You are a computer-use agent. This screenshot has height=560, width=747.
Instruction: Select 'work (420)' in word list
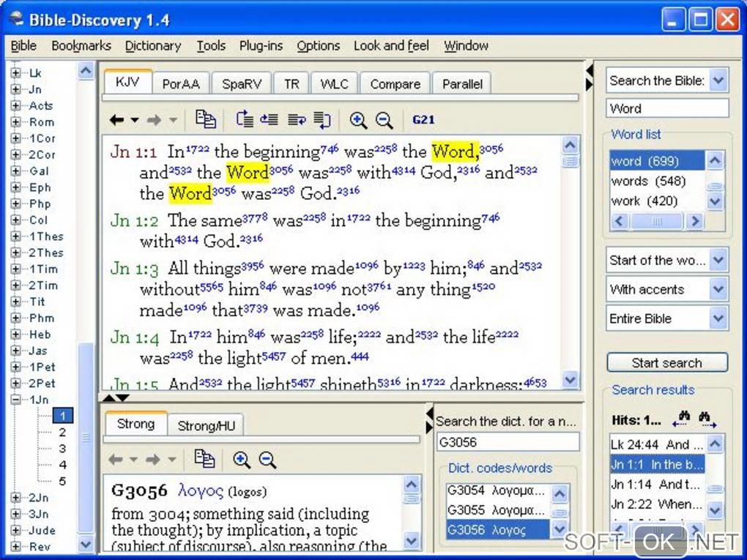pyautogui.click(x=656, y=201)
